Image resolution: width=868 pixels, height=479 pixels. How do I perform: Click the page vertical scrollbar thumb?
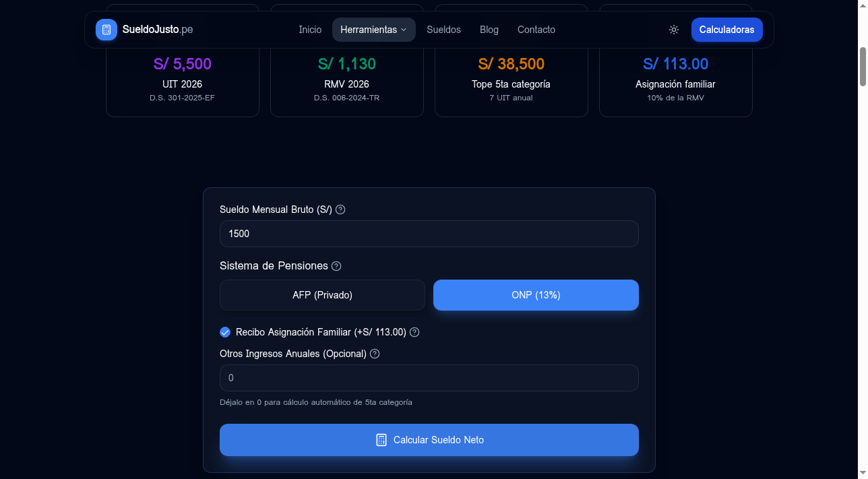[863, 66]
